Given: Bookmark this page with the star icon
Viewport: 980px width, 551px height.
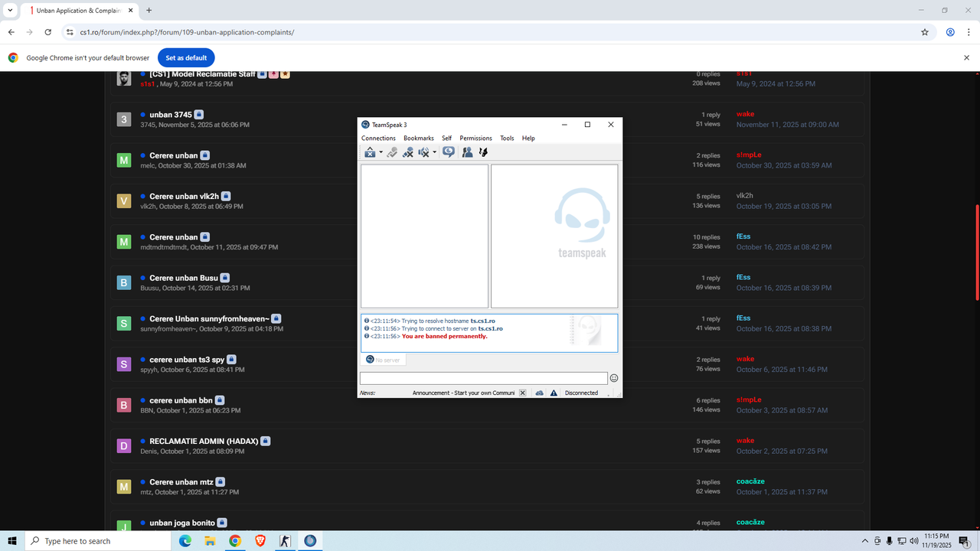Looking at the screenshot, I should pos(925,32).
